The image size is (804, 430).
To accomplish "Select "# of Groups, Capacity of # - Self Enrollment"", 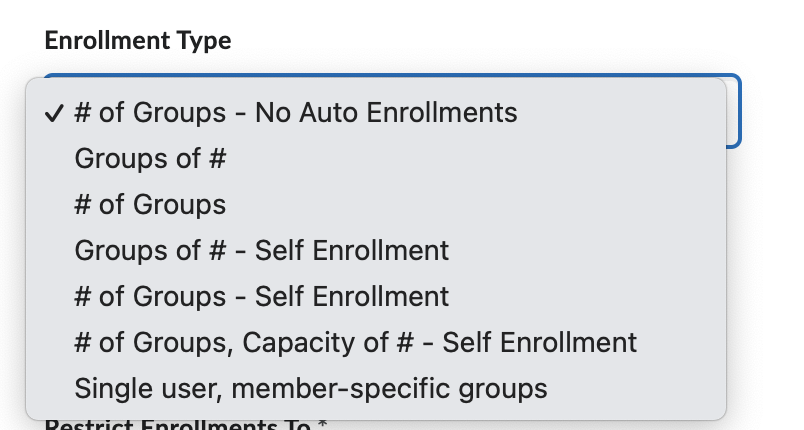I will coord(355,342).
